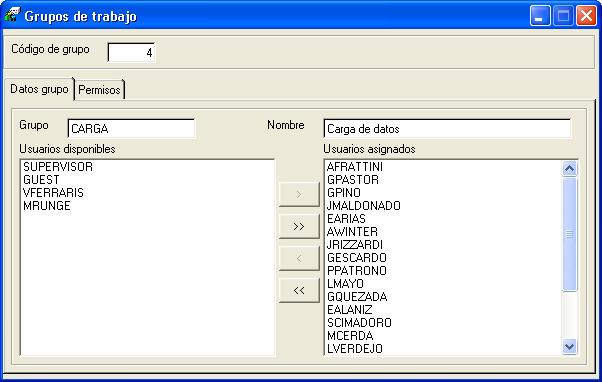The image size is (602, 382).
Task: Click the single left arrow remove button
Action: tap(299, 258)
